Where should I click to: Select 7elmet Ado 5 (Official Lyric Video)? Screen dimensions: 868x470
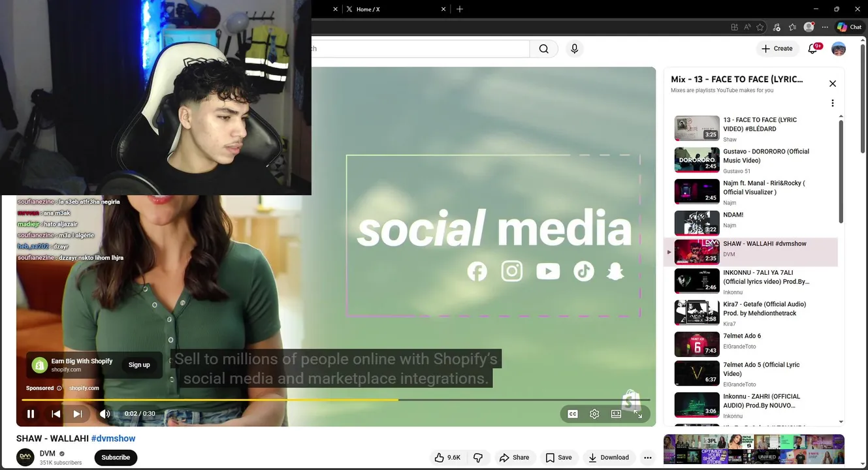(x=750, y=374)
